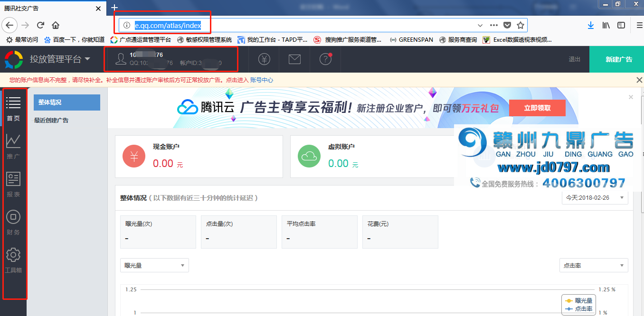Open 服务商查询 bookmark
Viewport: 644px width, 316px height.
pyautogui.click(x=458, y=40)
